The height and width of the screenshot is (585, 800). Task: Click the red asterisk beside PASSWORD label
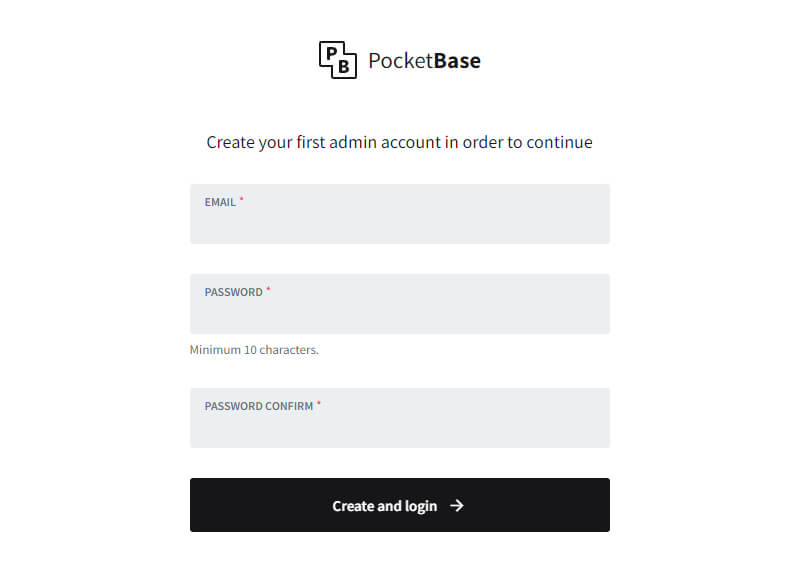coord(268,289)
